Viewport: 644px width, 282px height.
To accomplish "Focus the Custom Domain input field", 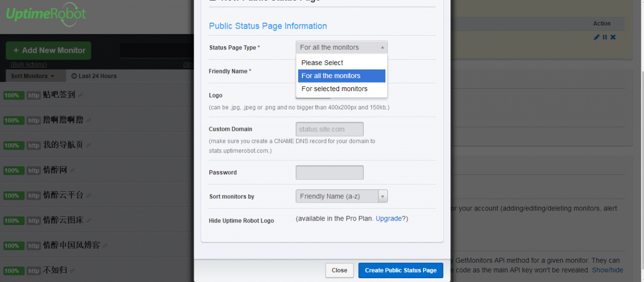I will 330,129.
